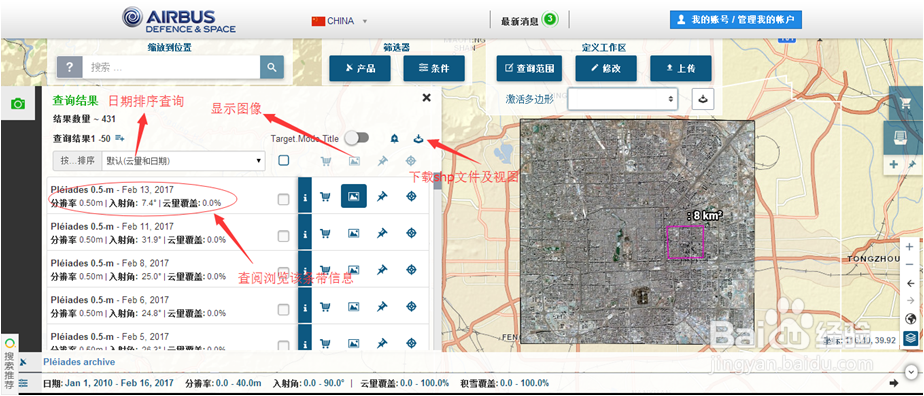Open the 激活多边形 polygon dropdown
Image resolution: width=924 pixels, height=396 pixels.
click(623, 99)
